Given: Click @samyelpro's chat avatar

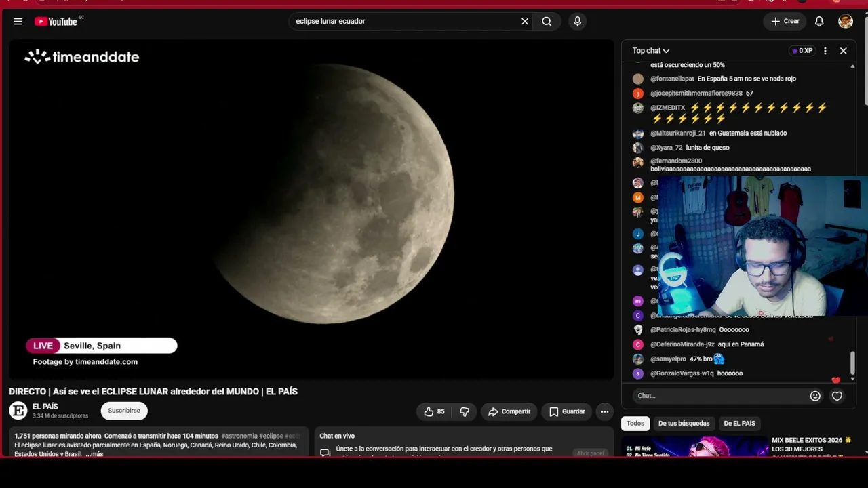Looking at the screenshot, I should 638,359.
